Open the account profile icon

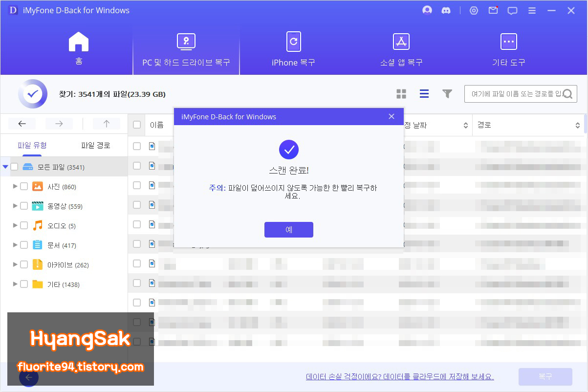click(x=427, y=10)
